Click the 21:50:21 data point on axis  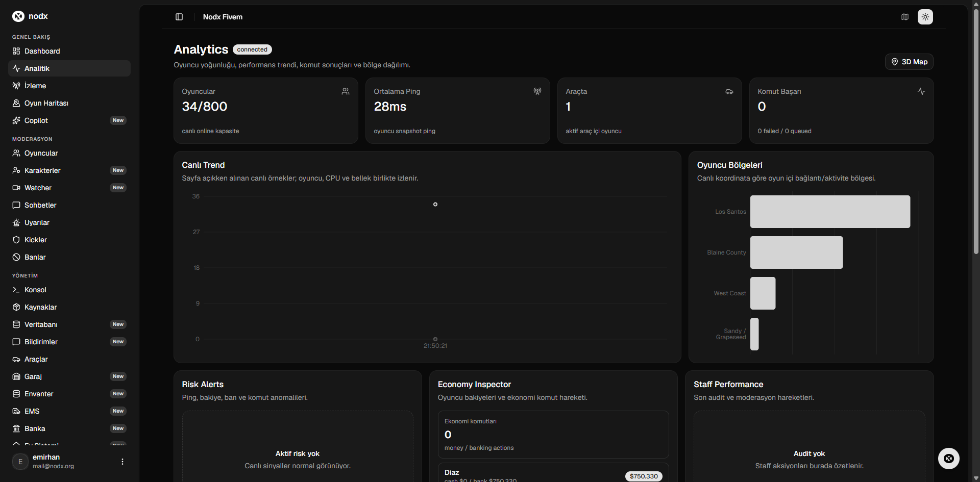click(435, 339)
